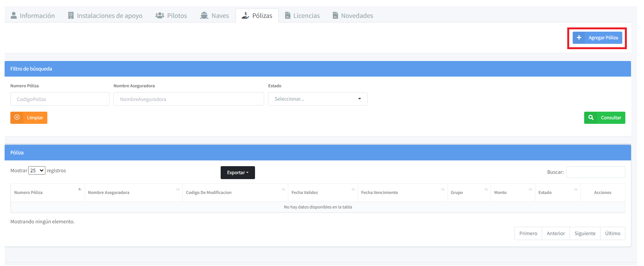644x266 pixels.
Task: Sort by Numero Póliza column arrow
Action: coord(80,189)
